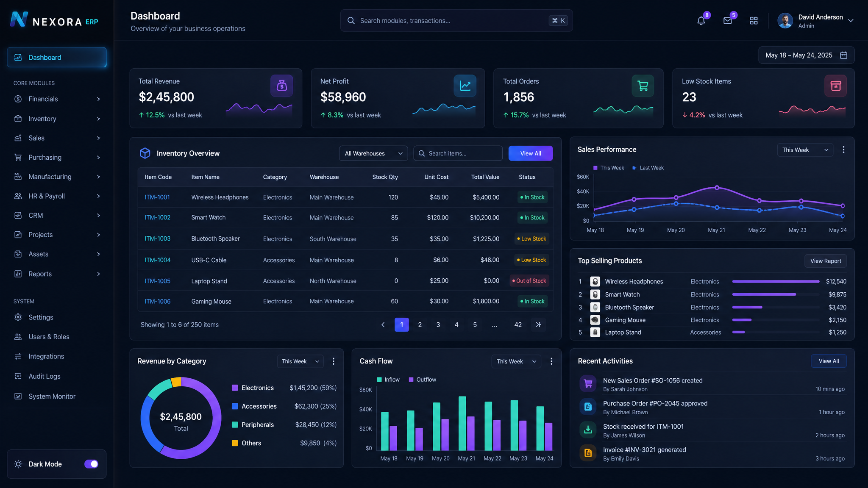Click the Total Orders cart icon
Image resolution: width=868 pixels, height=488 pixels.
tap(643, 86)
